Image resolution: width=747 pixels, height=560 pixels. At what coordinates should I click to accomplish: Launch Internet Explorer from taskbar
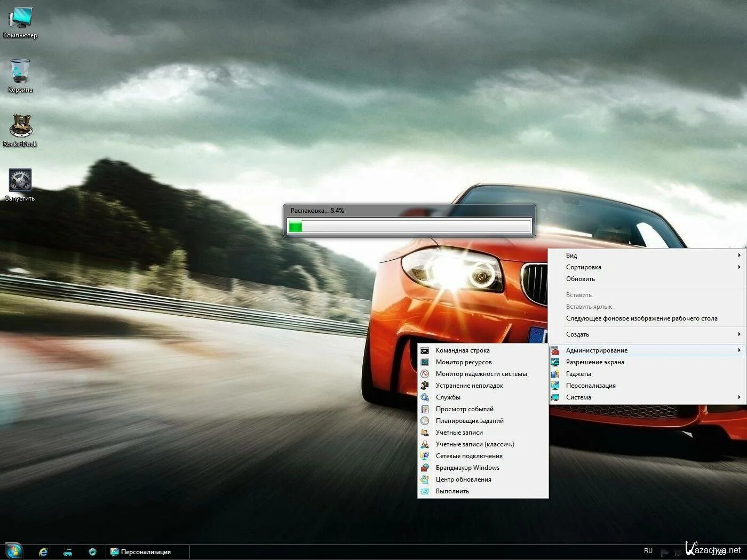pos(43,552)
